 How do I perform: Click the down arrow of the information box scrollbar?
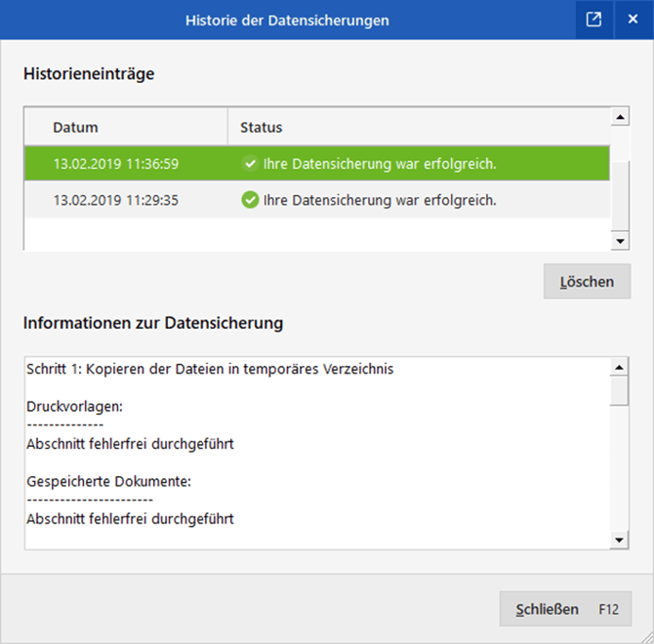[x=619, y=539]
